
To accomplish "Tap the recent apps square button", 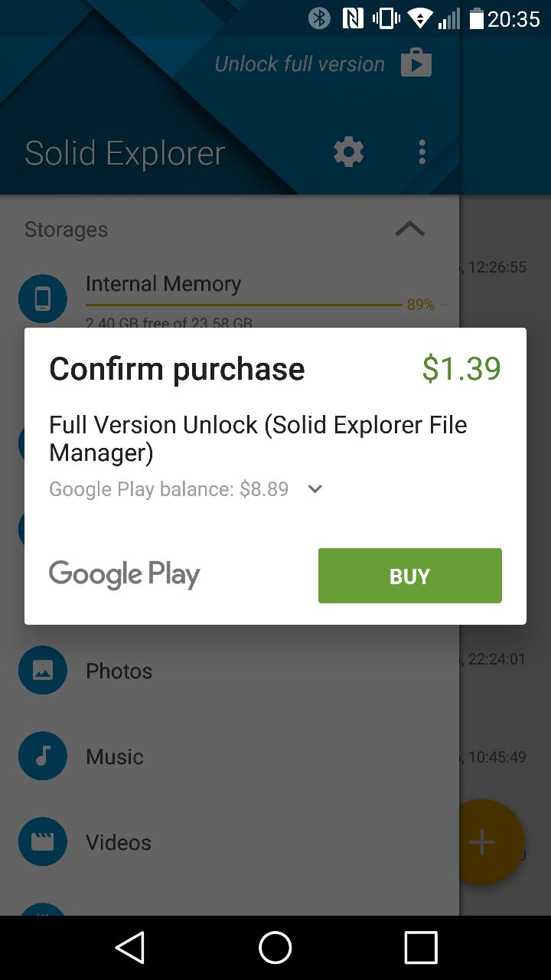I will coord(421,948).
